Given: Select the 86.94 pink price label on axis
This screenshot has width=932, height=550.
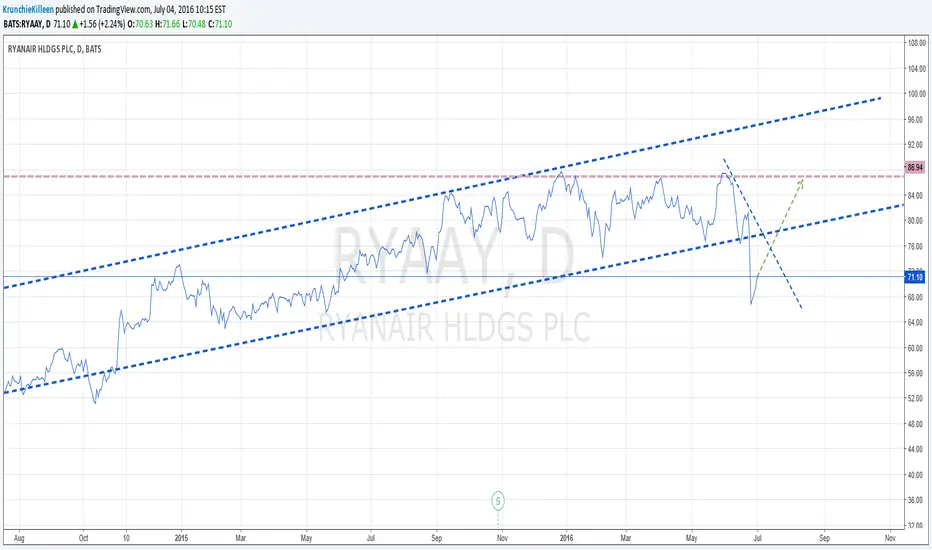Looking at the screenshot, I should (915, 168).
